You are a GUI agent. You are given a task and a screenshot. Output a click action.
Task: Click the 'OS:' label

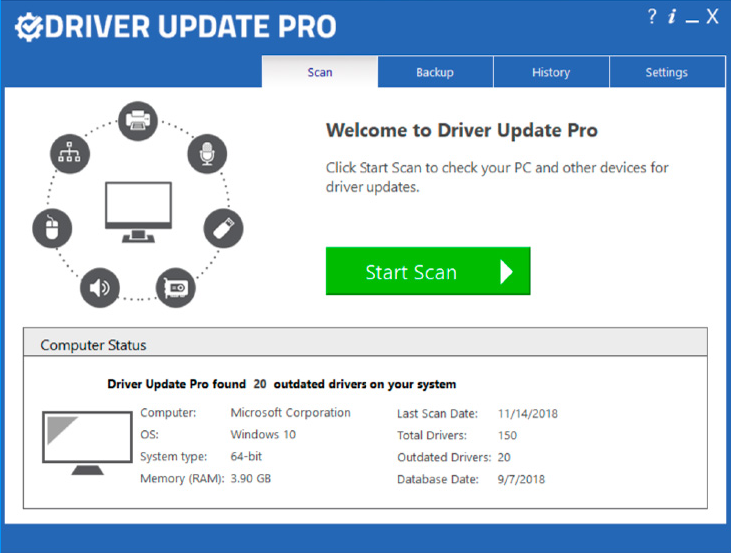pos(149,435)
